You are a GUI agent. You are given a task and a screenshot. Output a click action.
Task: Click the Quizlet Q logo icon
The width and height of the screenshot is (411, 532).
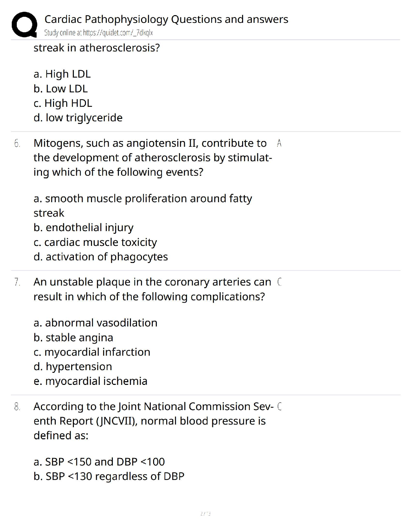click(x=24, y=24)
